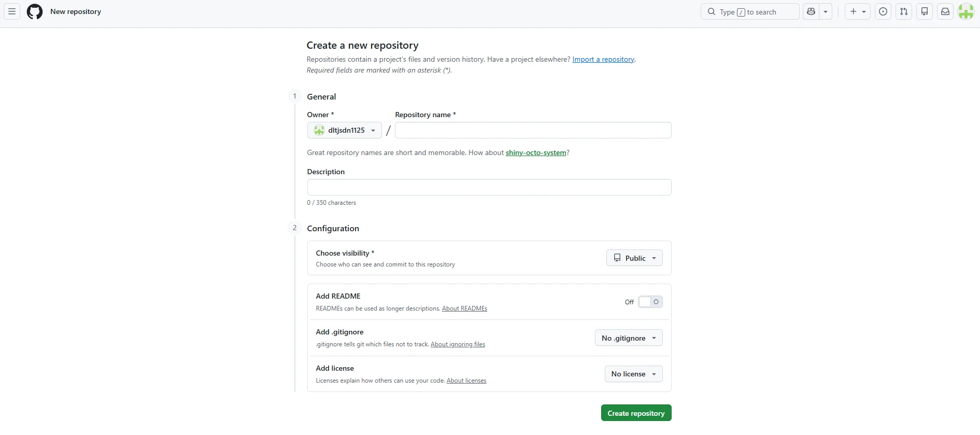Click the Add .gitignore label text
This screenshot has height=435, width=980.
click(339, 332)
